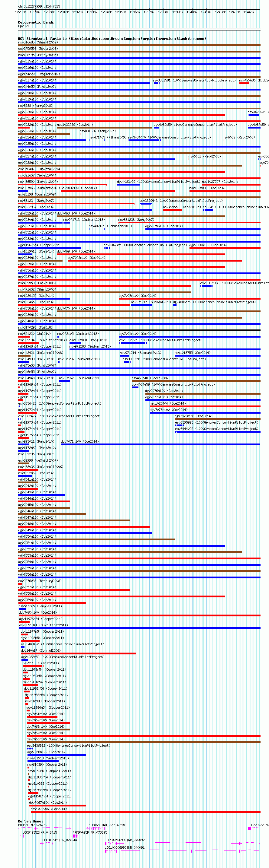
Task: Select the 12350k ruler tick label
Action: click(x=121, y=12)
